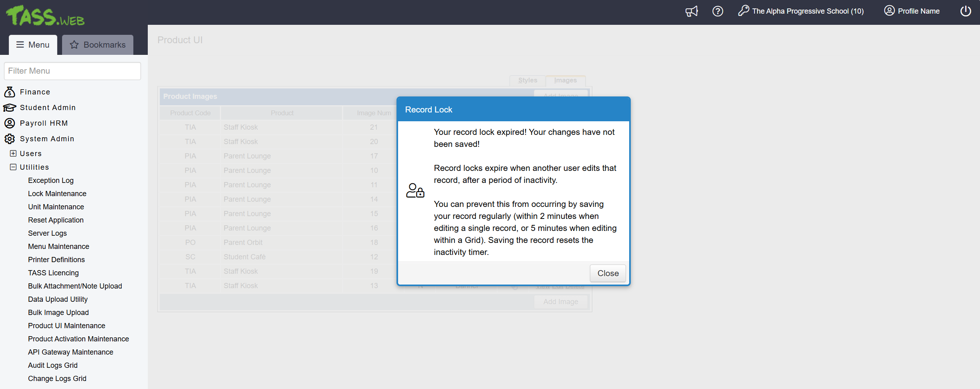
Task: Click the TASS.web logo
Action: (x=45, y=16)
